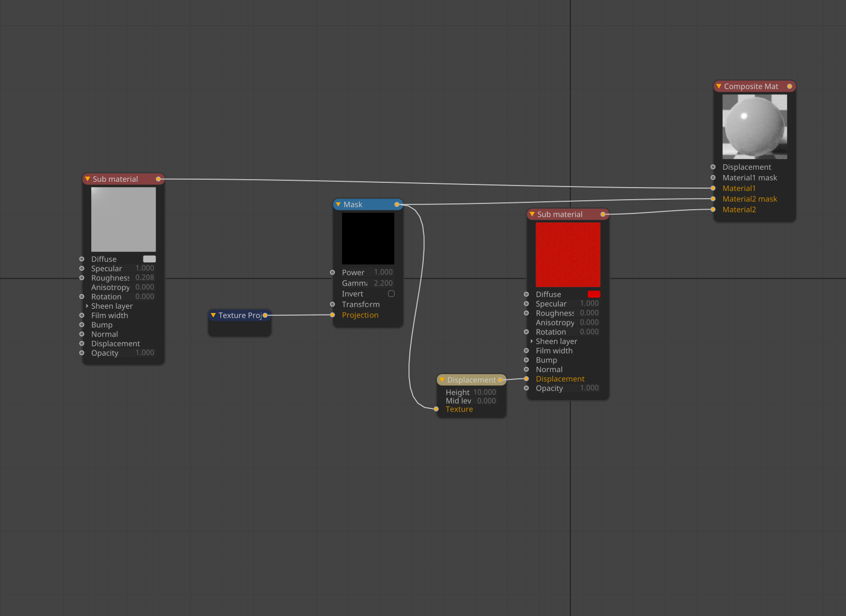Viewport: 846px width, 616px height.
Task: Click the Displacement input pin on red Sub material
Action: tap(527, 379)
